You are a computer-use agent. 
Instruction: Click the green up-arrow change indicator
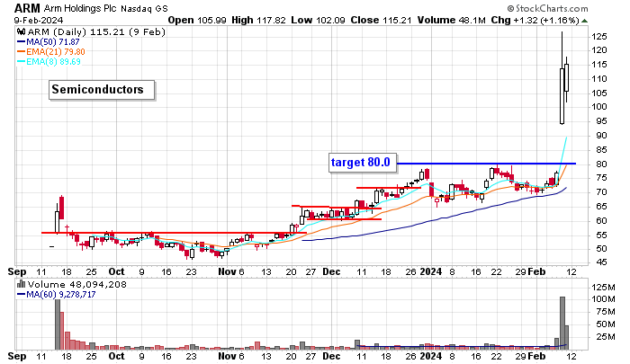click(x=585, y=21)
